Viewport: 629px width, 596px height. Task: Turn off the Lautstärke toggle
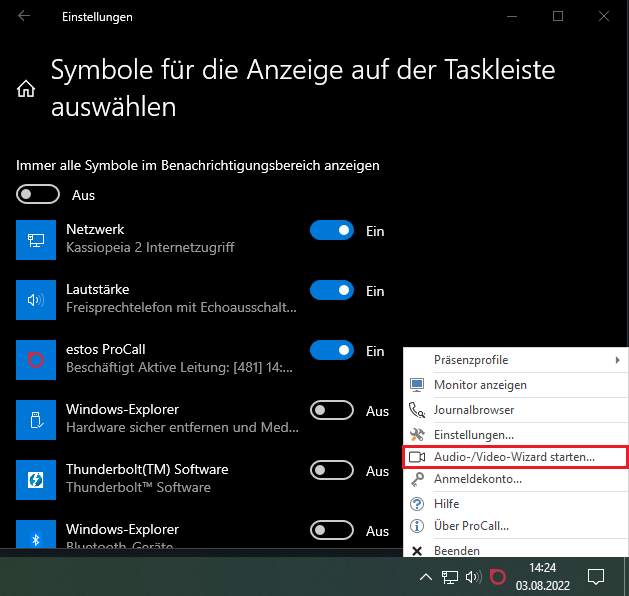click(x=332, y=291)
